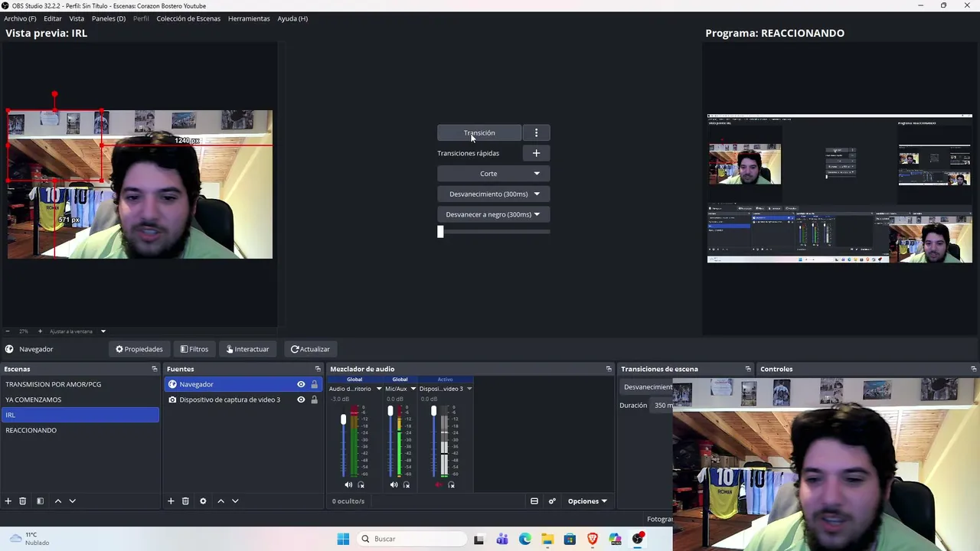980x551 pixels.
Task: Open Mic/Aux channel dropdown arrow
Action: tap(413, 389)
